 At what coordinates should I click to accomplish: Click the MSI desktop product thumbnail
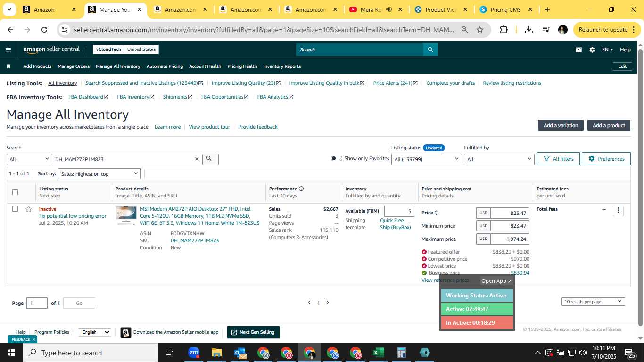126,216
